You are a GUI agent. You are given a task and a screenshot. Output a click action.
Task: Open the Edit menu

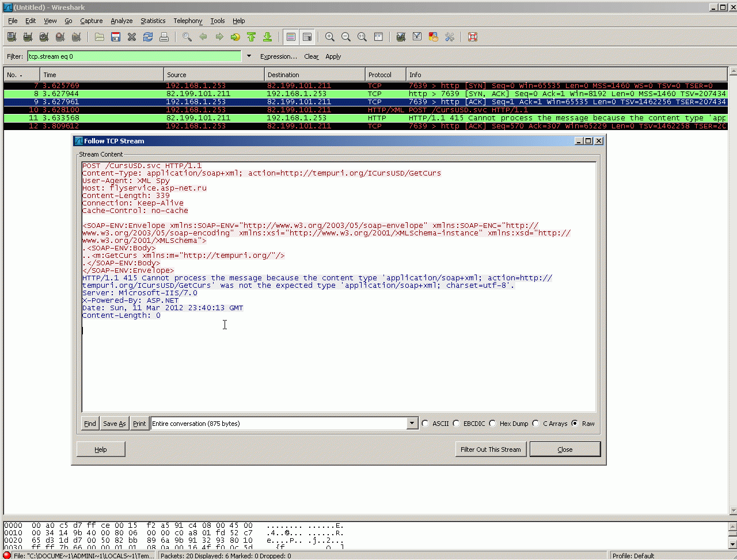point(31,21)
